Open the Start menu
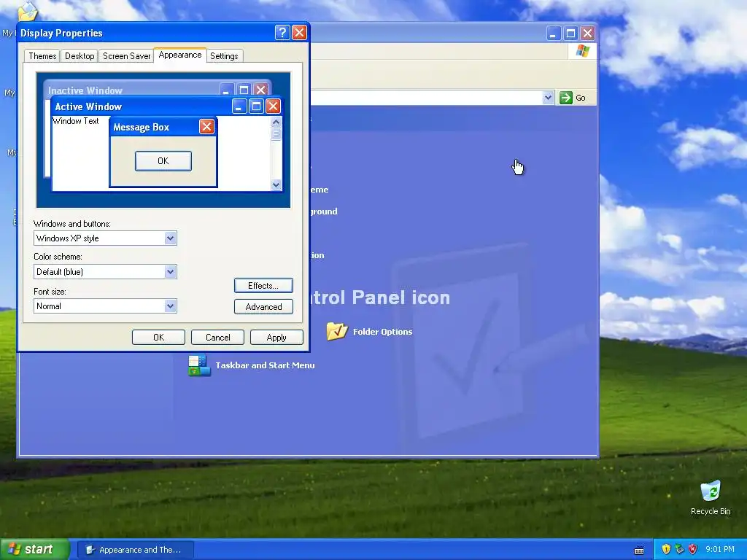Viewport: 747px width, 560px height. [x=34, y=550]
